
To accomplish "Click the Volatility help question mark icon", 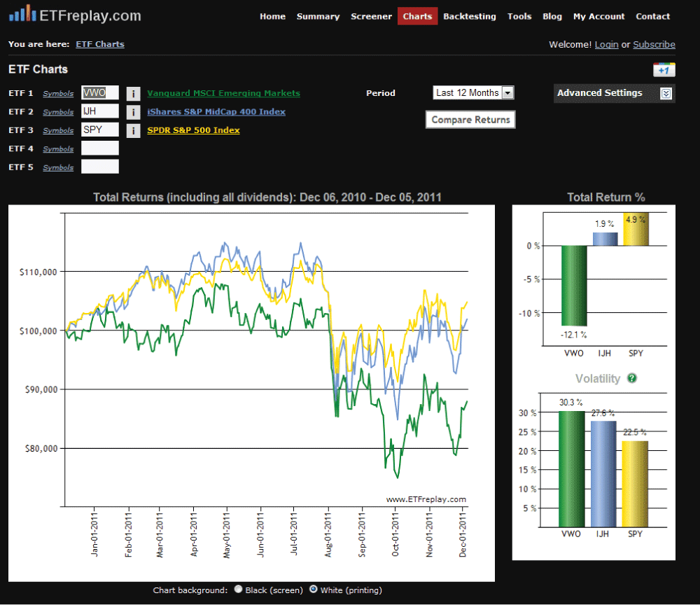I will pyautogui.click(x=632, y=378).
